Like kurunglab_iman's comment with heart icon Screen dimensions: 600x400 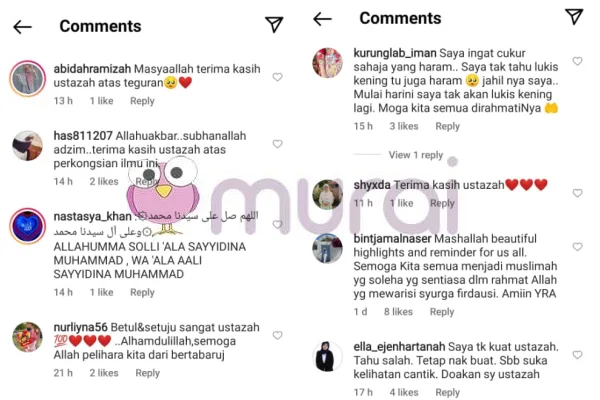click(x=577, y=61)
